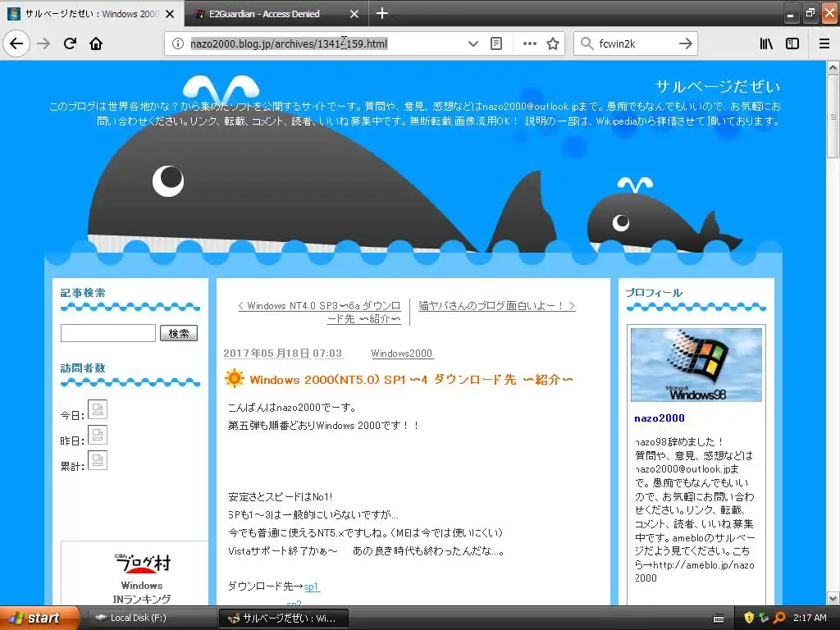The height and width of the screenshot is (630, 840).
Task: Bookmark this page with the star
Action: click(553, 43)
